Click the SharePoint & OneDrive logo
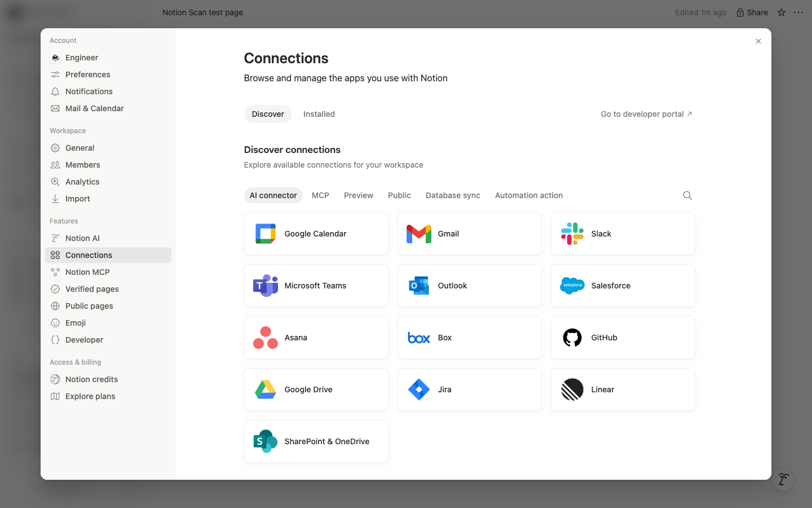This screenshot has height=508, width=812. point(266,441)
